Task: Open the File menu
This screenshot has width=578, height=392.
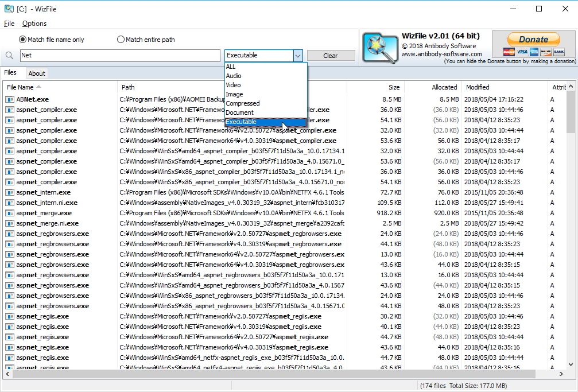Action: pos(9,23)
